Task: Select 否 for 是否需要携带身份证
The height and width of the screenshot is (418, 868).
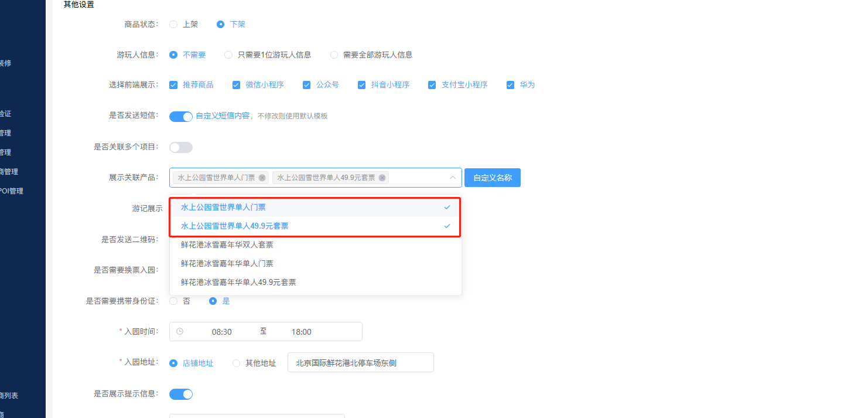Action: click(x=173, y=301)
